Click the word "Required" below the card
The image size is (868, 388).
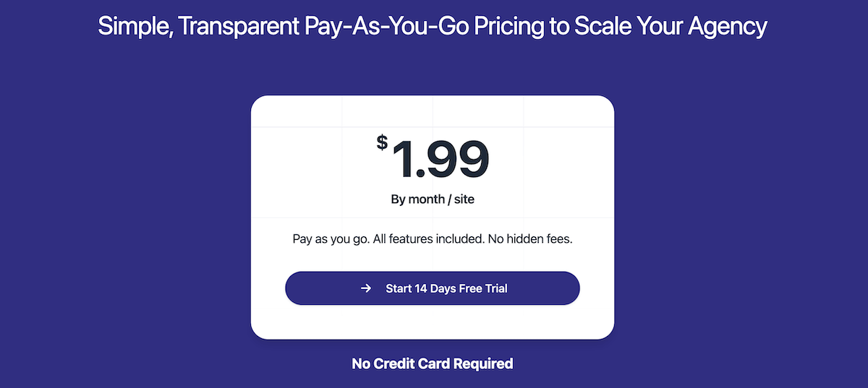pyautogui.click(x=484, y=363)
